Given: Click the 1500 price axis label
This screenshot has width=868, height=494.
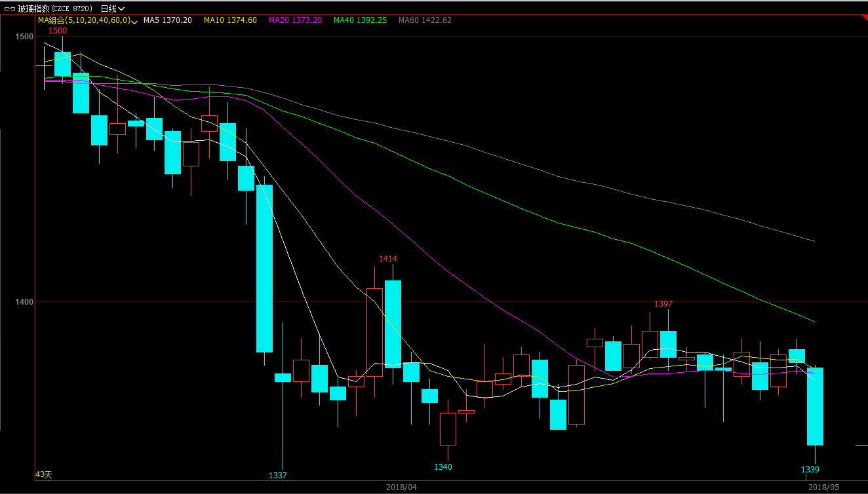Looking at the screenshot, I should (x=24, y=37).
